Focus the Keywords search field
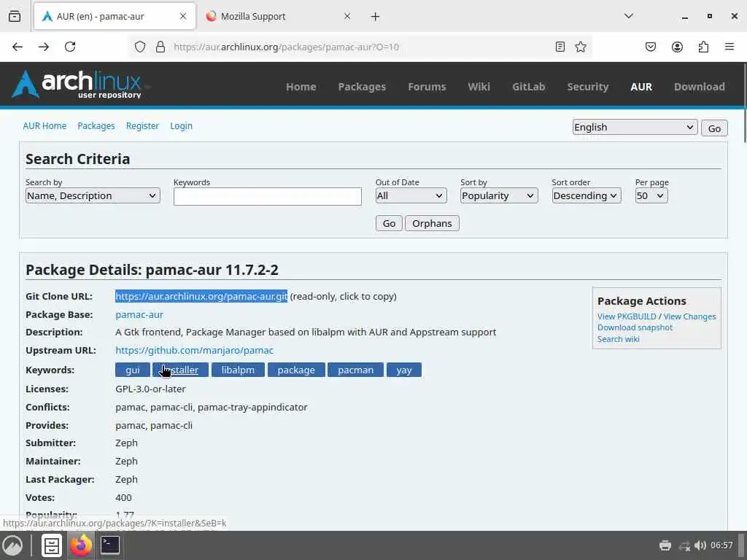 [x=267, y=196]
